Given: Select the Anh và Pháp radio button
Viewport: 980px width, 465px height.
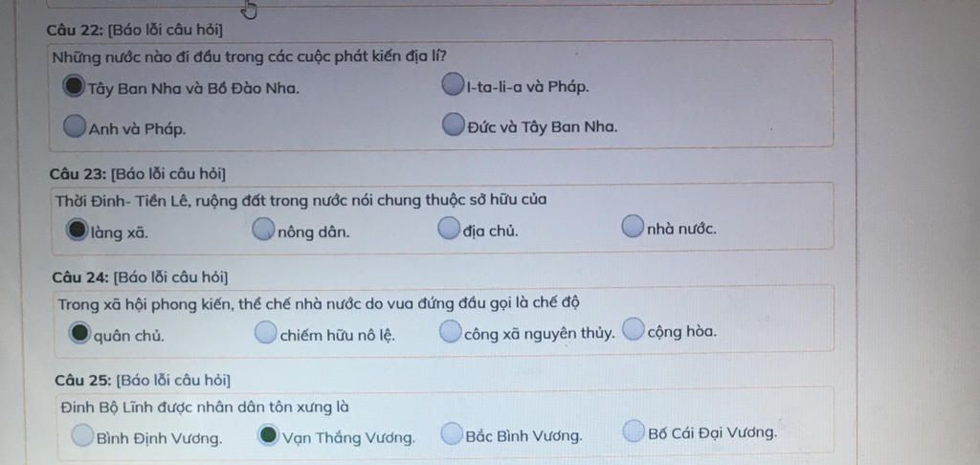Looking at the screenshot, I should 75,125.
